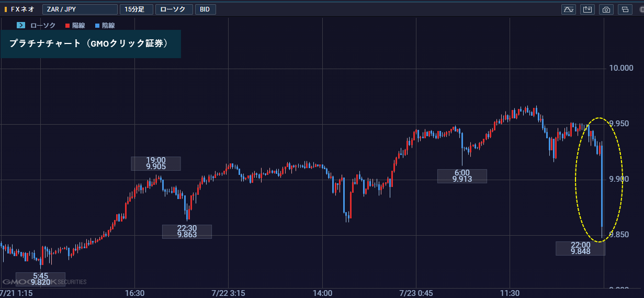Click the 7/23 0:45 time axis label
Image resolution: width=644 pixels, height=298 pixels.
point(416,293)
